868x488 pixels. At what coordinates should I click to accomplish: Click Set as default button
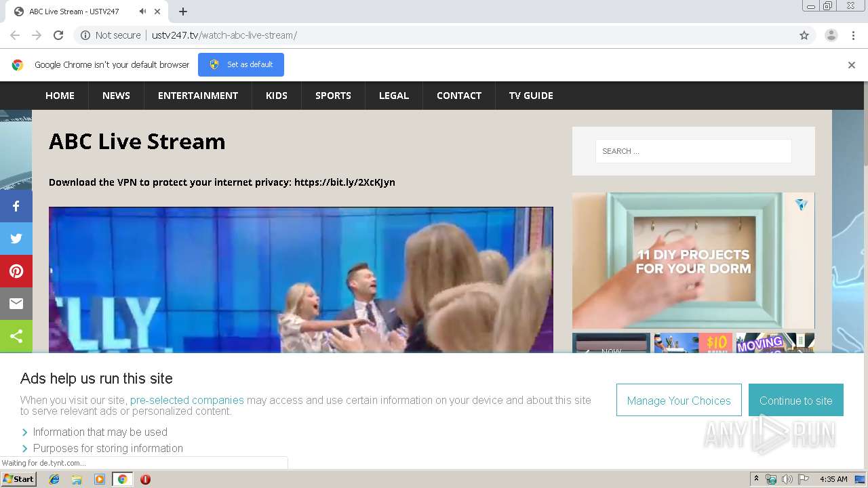click(241, 64)
